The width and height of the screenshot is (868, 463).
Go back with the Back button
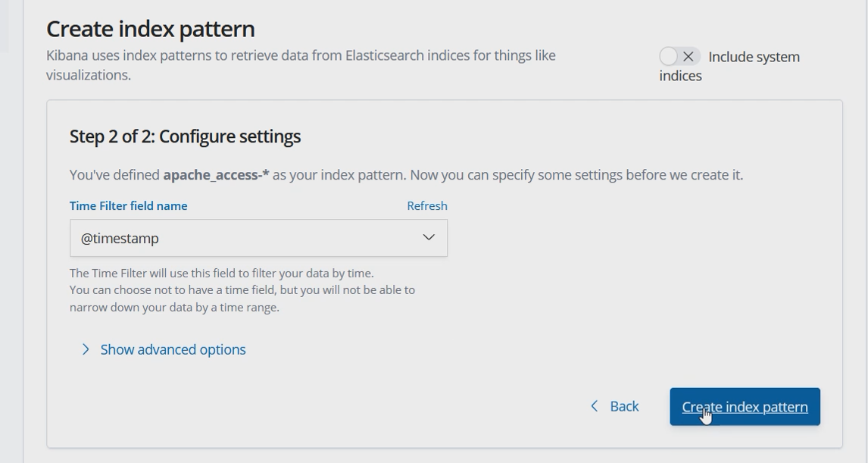coord(615,407)
